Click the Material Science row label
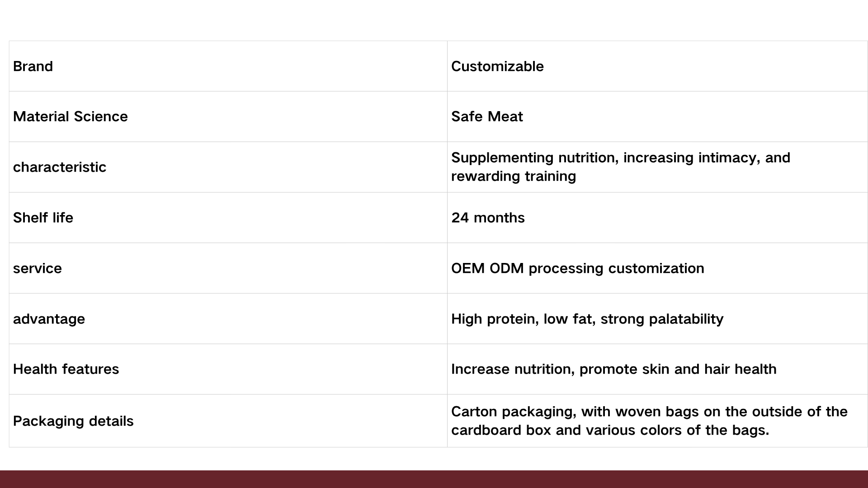 pyautogui.click(x=71, y=117)
